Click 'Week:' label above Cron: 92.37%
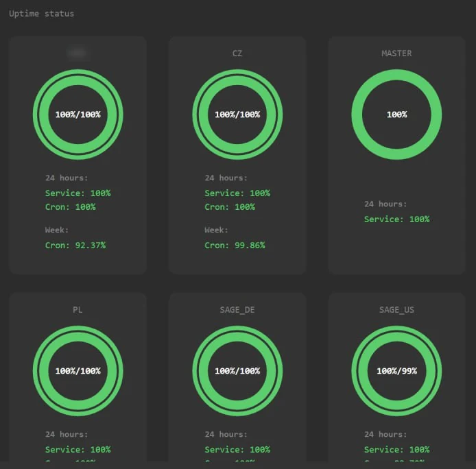The width and height of the screenshot is (476, 469). [x=57, y=230]
